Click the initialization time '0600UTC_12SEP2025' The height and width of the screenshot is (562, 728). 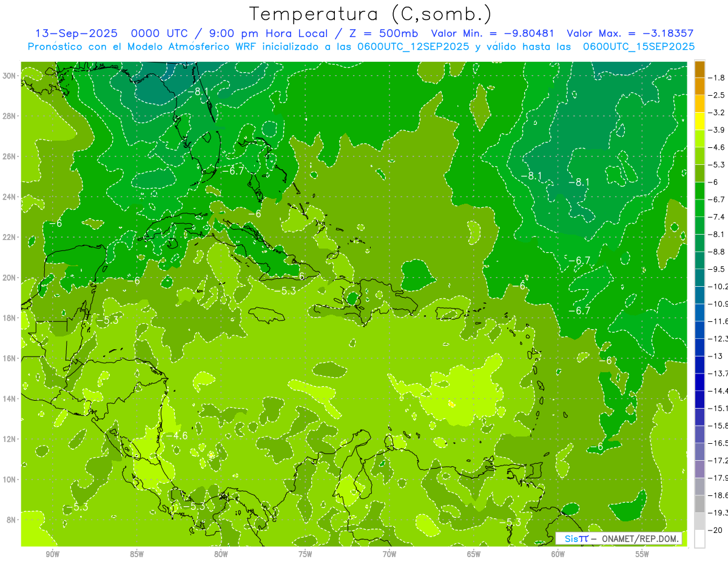click(x=411, y=47)
